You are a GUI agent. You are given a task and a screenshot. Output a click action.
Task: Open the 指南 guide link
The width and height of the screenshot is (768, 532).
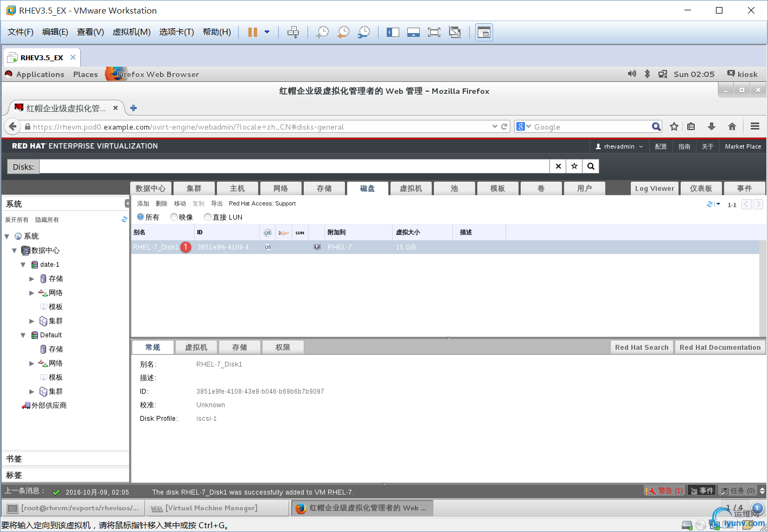tap(684, 146)
